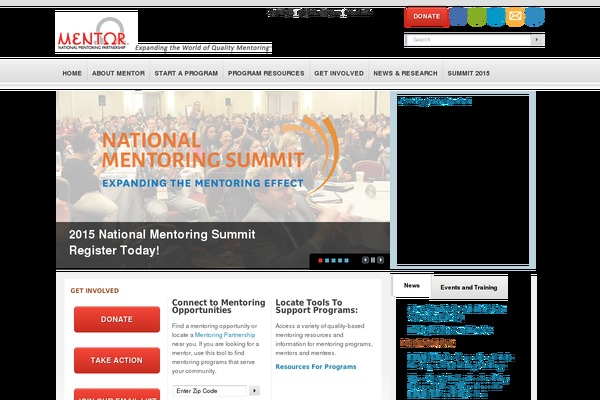
Task: Select the third slide indicator dot
Action: (333, 261)
